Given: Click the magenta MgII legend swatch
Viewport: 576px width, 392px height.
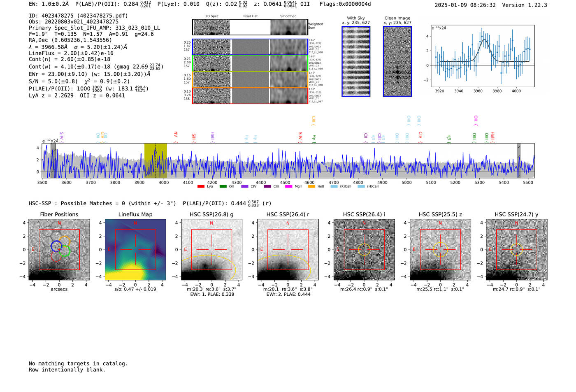Looking at the screenshot, I should pyautogui.click(x=288, y=186).
